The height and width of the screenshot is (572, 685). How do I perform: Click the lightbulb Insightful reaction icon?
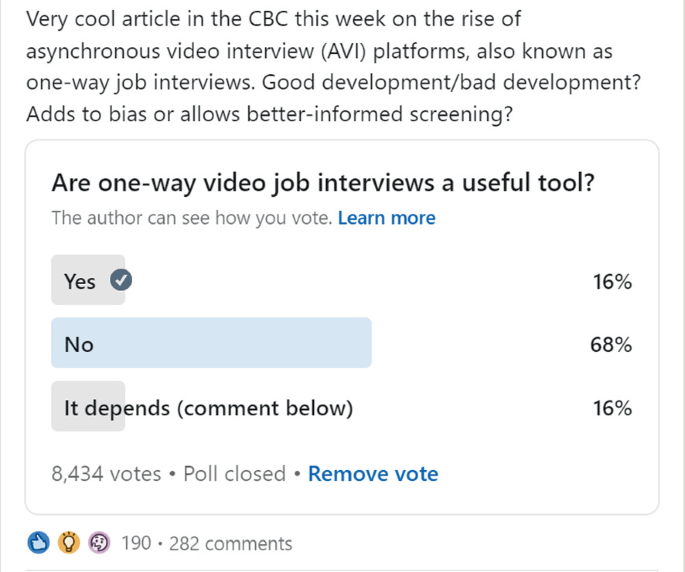tap(68, 544)
